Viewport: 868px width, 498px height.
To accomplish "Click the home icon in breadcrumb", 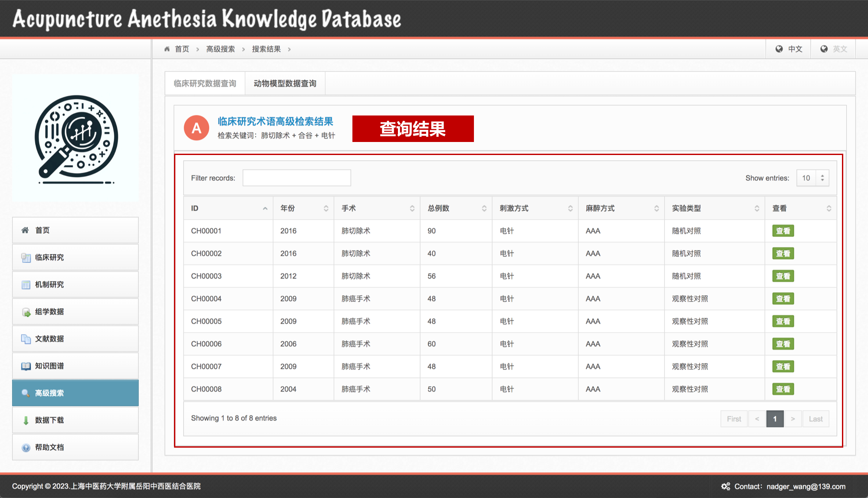I will tap(167, 49).
